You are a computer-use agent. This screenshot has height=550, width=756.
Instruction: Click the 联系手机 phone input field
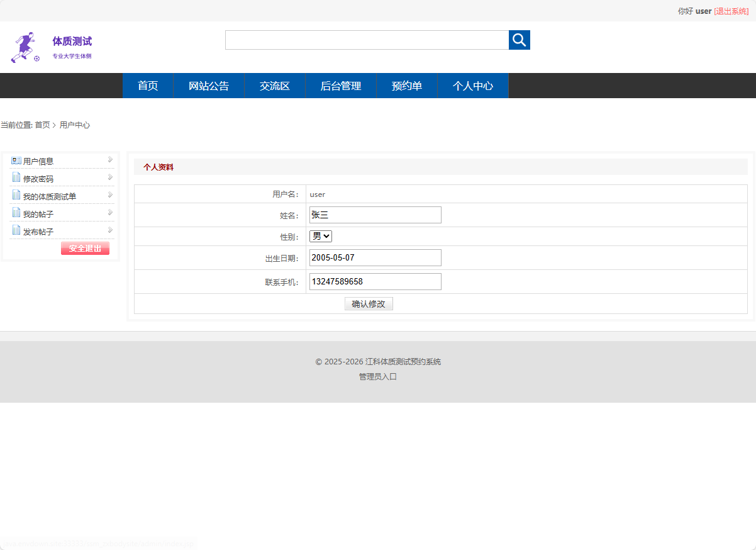375,281
